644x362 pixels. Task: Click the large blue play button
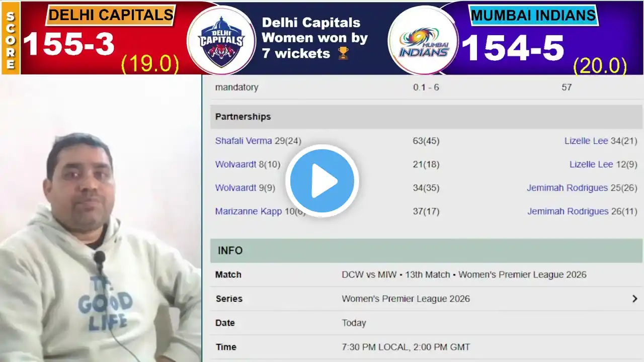322,181
